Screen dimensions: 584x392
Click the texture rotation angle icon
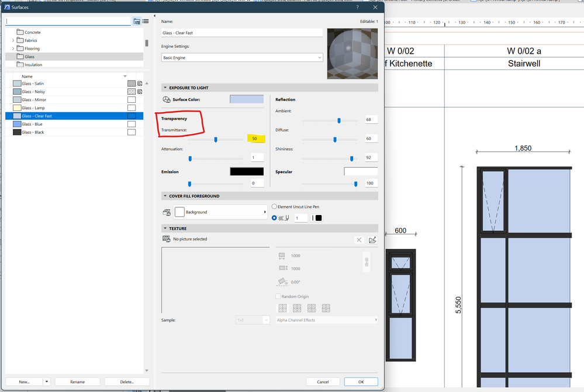click(x=282, y=282)
